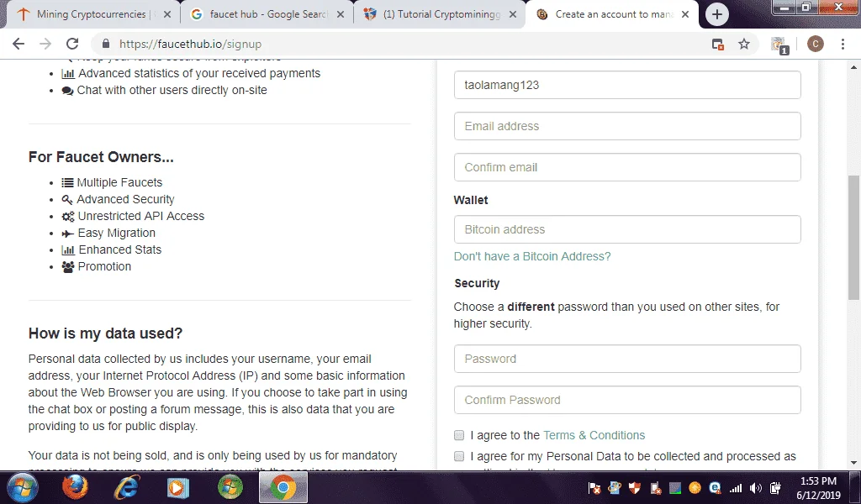The image size is (861, 504).
Task: Open the Action Center flag tray icon
Action: pyautogui.click(x=594, y=487)
